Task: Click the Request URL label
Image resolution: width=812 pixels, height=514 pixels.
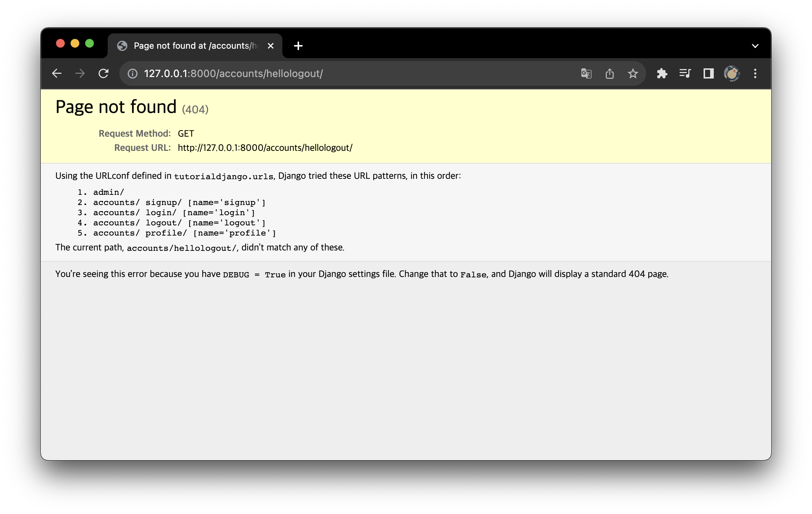Action: (x=143, y=148)
